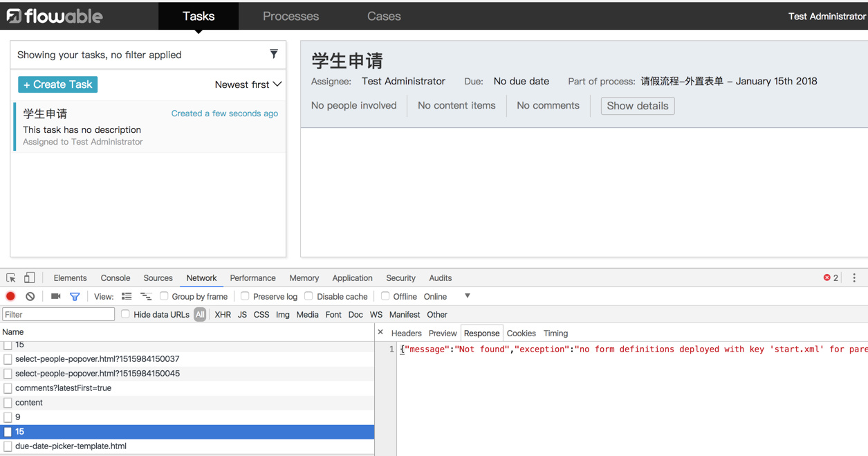Click the network Filter input field

point(59,314)
